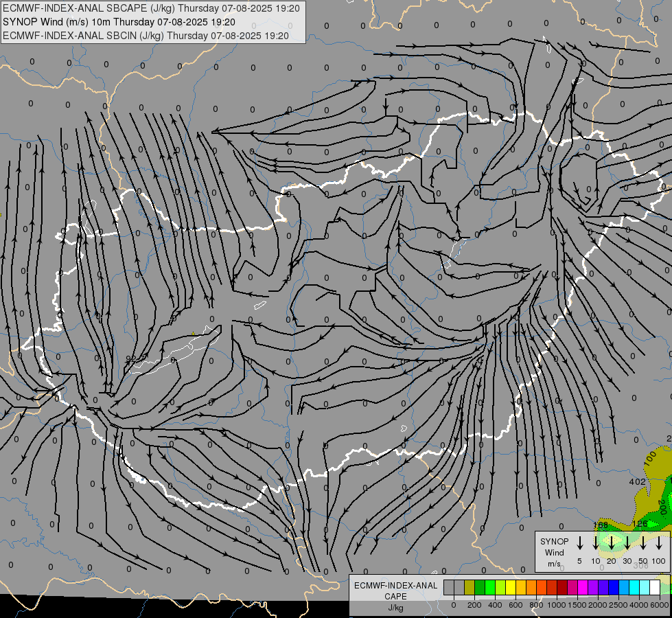This screenshot has height=618, width=672.
Task: Click the 6000 tick label on CAPE scale
Action: pyautogui.click(x=660, y=605)
